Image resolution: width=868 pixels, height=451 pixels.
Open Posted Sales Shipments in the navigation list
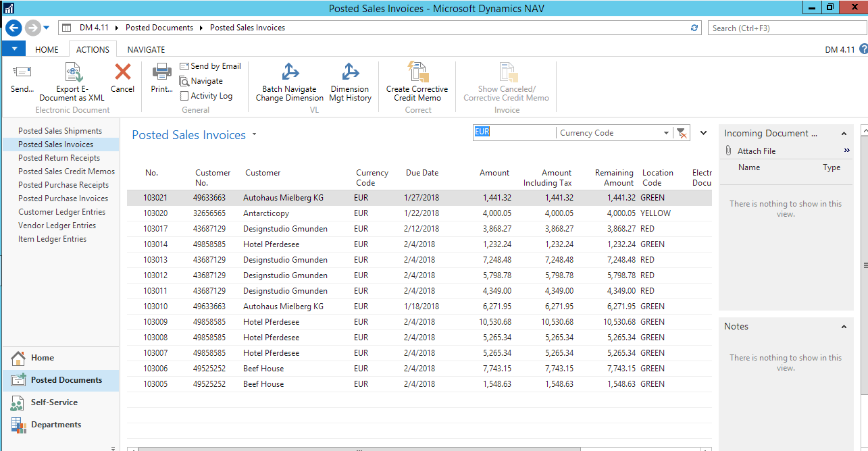[x=60, y=131]
